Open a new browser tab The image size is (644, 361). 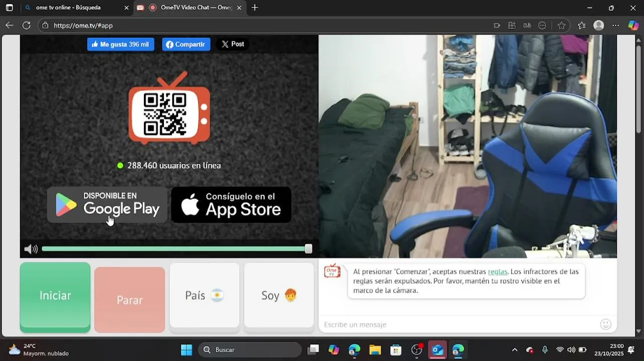pos(255,8)
